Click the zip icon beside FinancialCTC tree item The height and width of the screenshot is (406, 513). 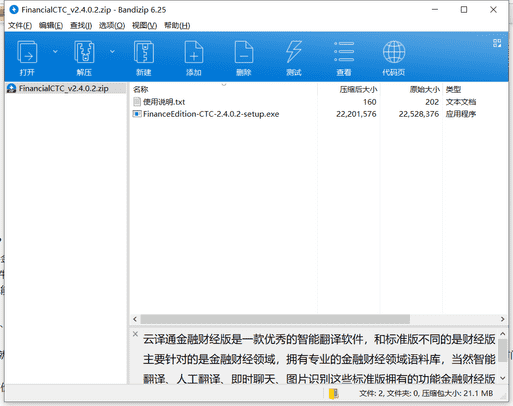[x=12, y=88]
